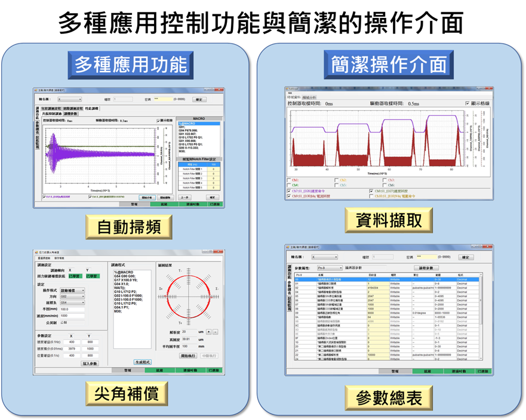The height and width of the screenshot is (420, 526).
Task: Click the plus button beside 解析度
Action: [210, 332]
